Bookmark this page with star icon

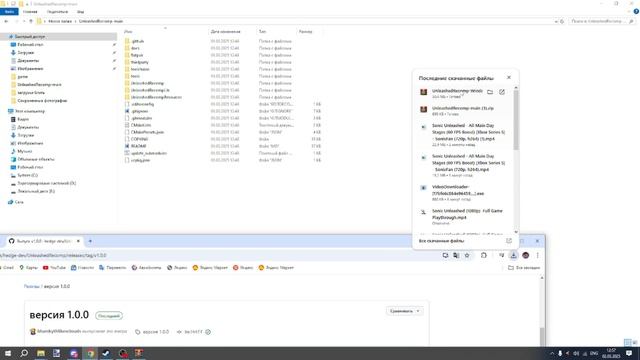467,256
